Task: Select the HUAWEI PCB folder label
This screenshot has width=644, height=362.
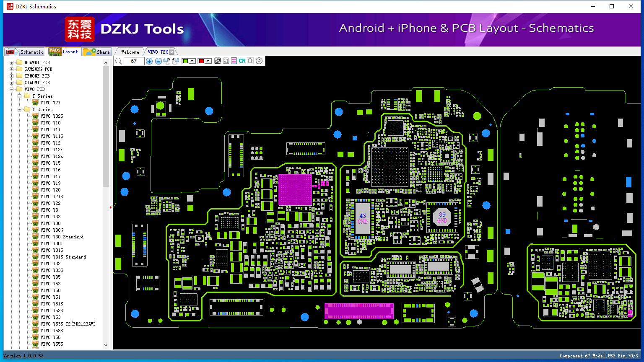Action: (x=37, y=62)
